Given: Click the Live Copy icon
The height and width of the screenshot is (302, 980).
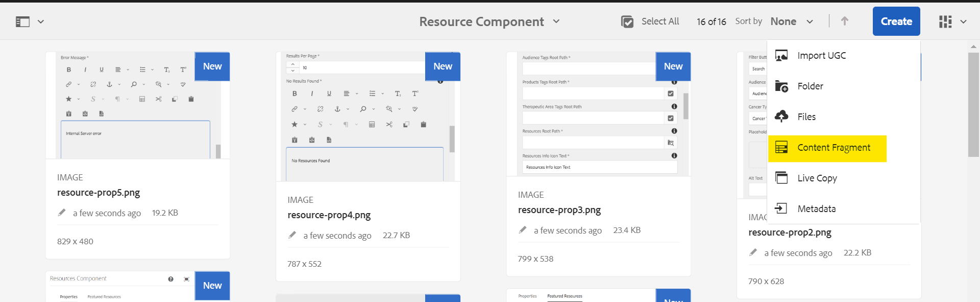Looking at the screenshot, I should pyautogui.click(x=781, y=178).
